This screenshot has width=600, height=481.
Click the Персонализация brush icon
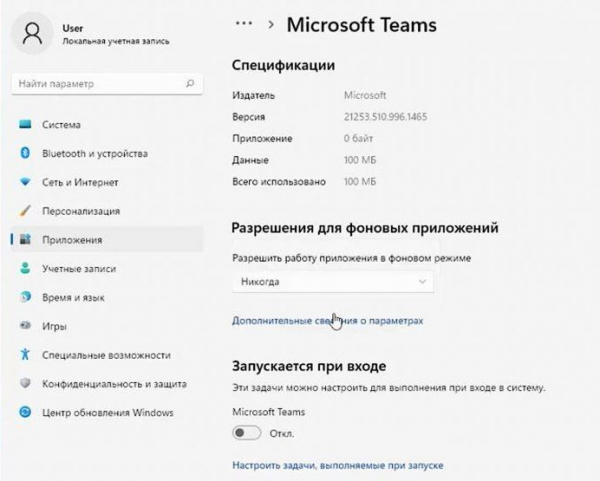(25, 210)
